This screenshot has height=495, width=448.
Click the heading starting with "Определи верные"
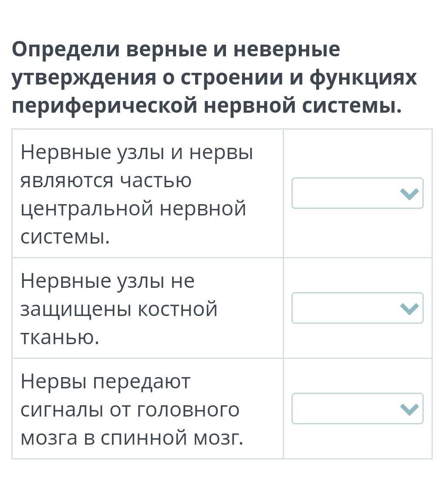point(176,50)
